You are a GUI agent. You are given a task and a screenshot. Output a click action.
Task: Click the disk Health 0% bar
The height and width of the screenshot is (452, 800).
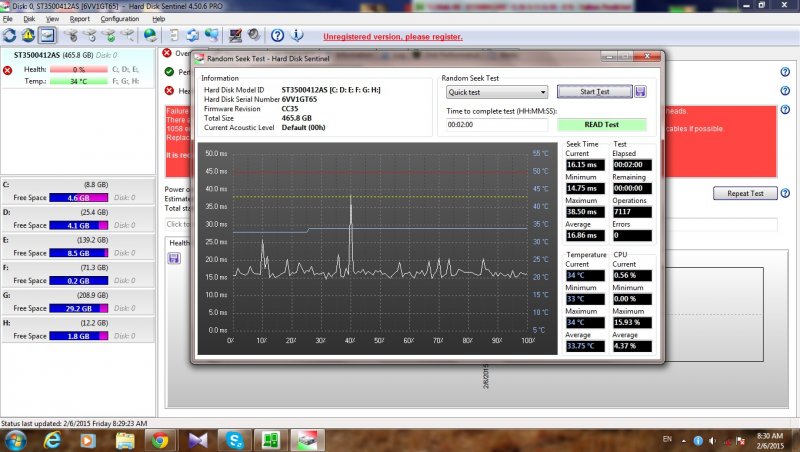[79, 69]
